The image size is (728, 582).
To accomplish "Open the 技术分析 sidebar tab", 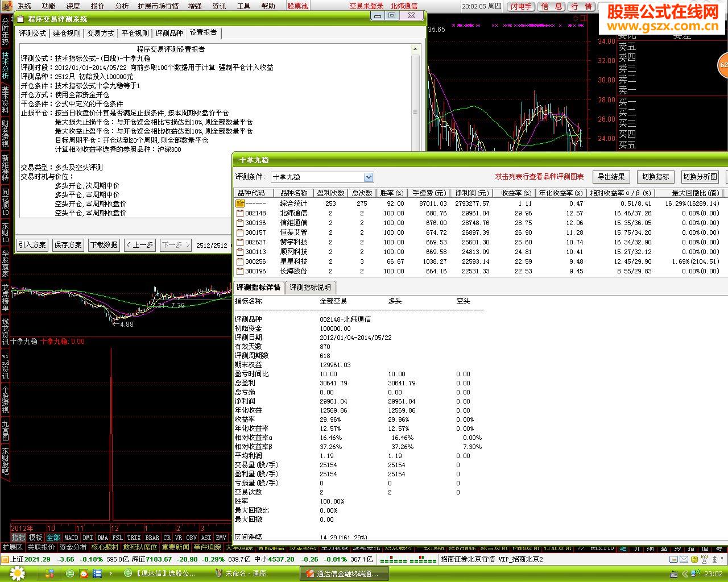I will [5, 65].
